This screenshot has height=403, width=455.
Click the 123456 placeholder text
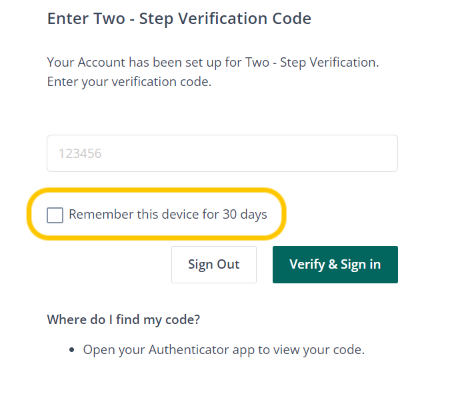click(80, 154)
